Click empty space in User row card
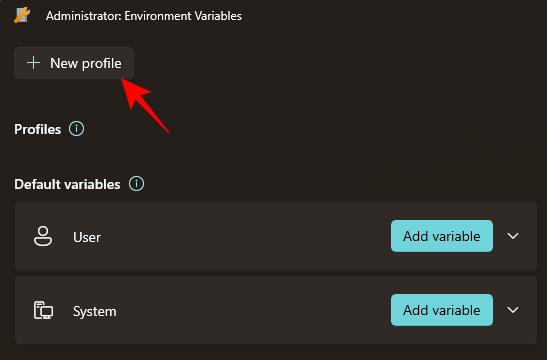The width and height of the screenshot is (547, 360). (244, 236)
